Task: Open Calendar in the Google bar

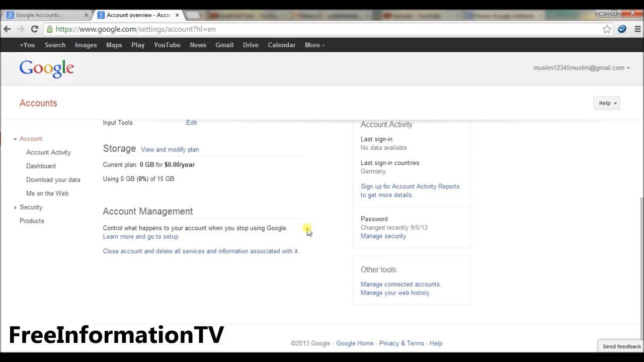Action: click(282, 45)
